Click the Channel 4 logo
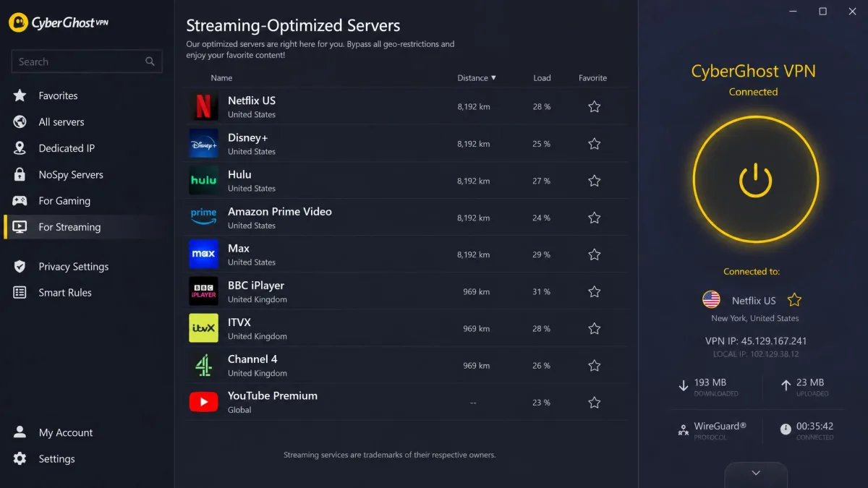 203,365
